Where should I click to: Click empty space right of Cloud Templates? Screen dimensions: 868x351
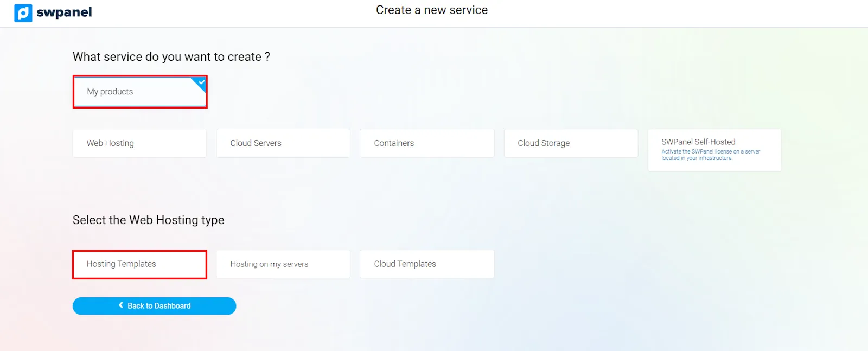624,264
